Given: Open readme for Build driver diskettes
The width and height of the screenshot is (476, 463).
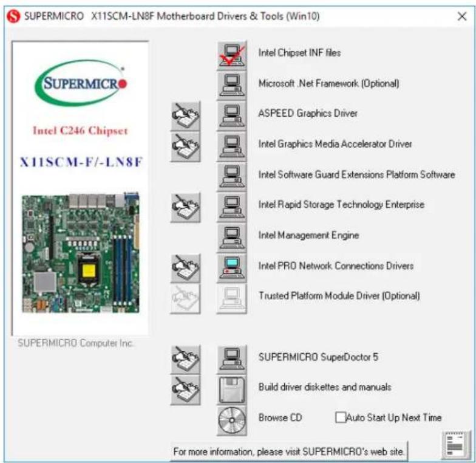Looking at the screenshot, I should 185,390.
